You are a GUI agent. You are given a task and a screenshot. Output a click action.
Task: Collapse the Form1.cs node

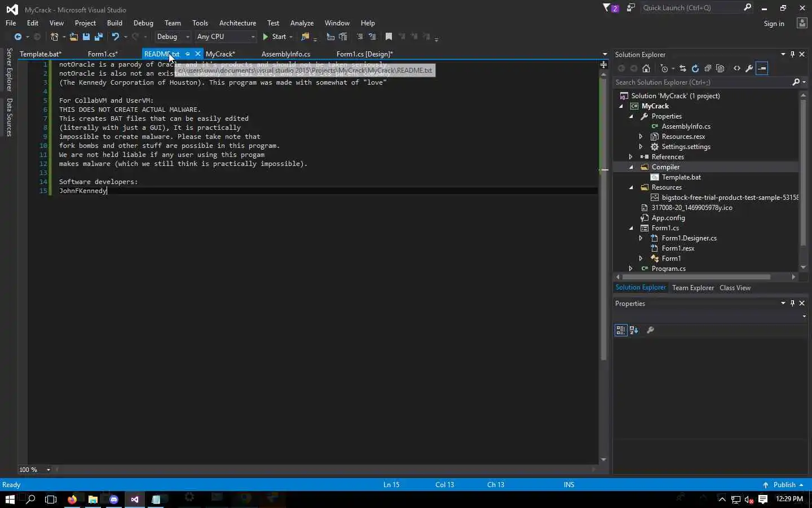(x=632, y=228)
